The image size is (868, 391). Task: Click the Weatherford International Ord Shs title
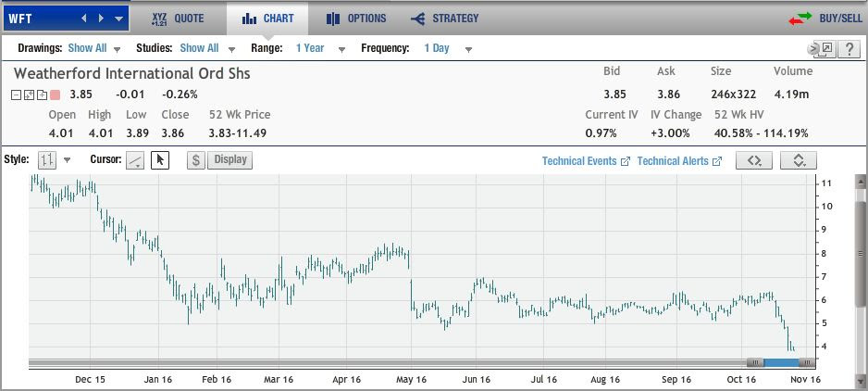pos(131,73)
